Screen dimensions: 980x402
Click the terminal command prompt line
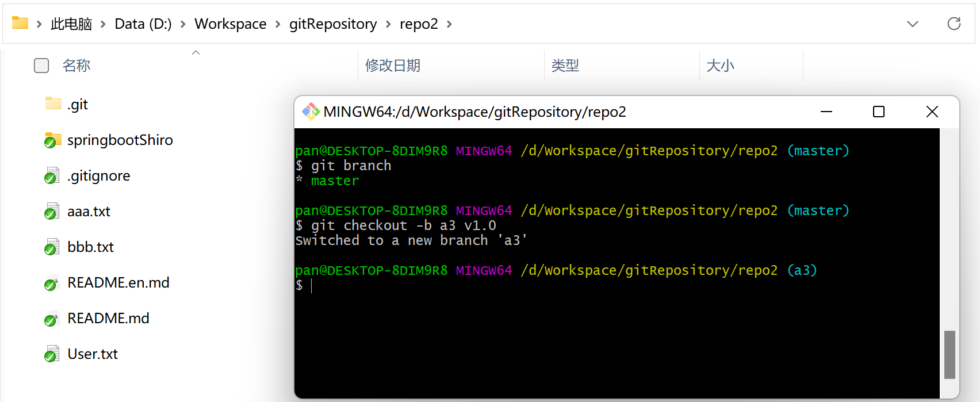(460, 285)
